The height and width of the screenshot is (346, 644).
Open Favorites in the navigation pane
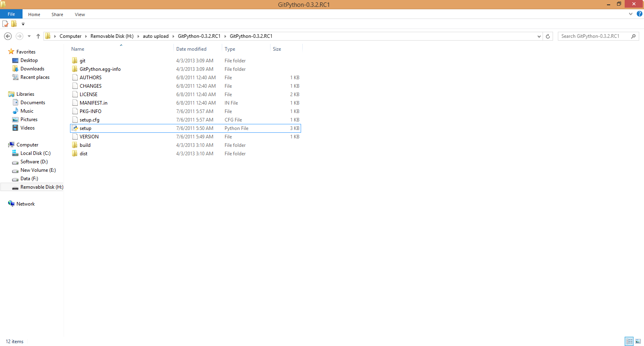(26, 52)
